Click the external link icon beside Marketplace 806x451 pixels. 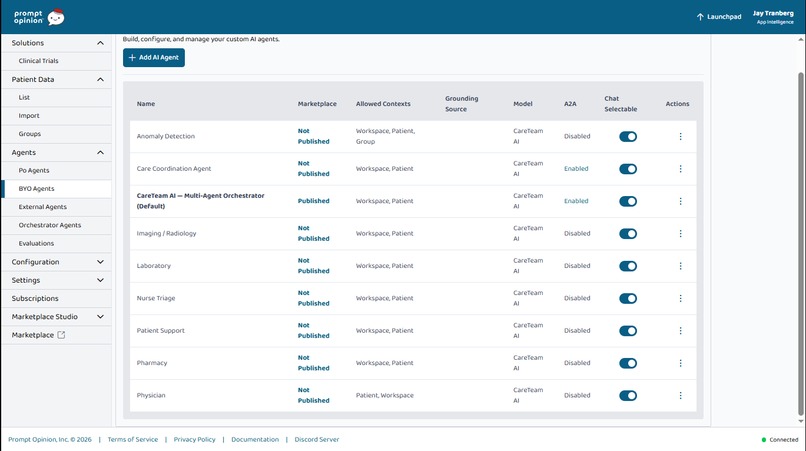click(61, 335)
